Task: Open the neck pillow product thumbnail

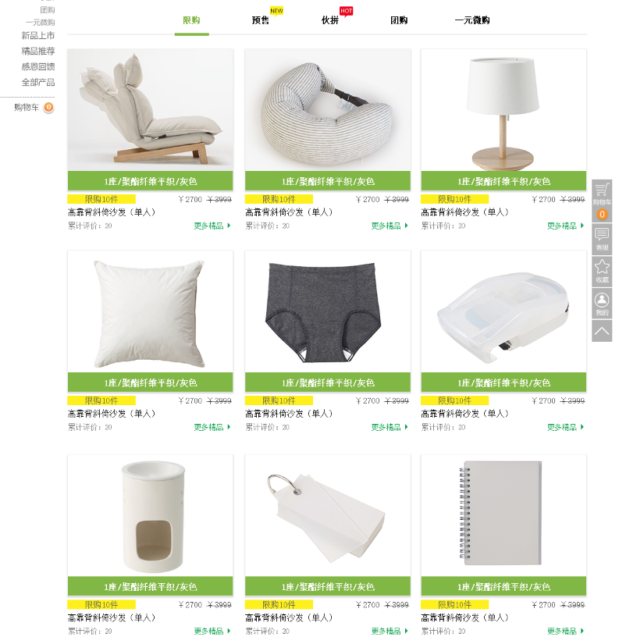Action: click(x=328, y=109)
